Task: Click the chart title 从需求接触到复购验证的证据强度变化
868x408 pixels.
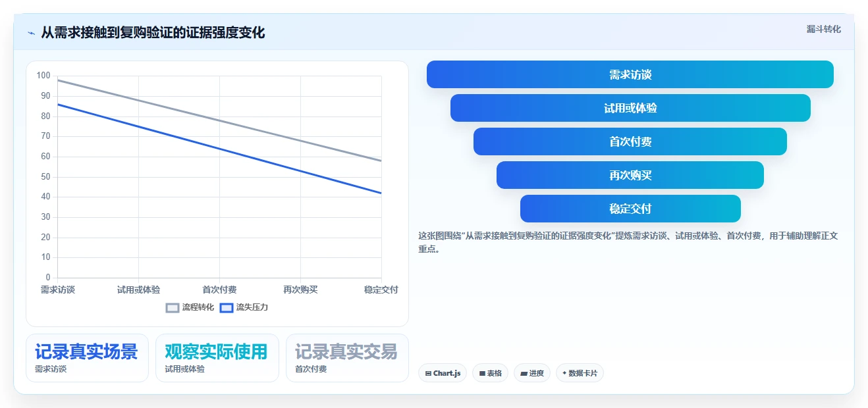Action: [x=153, y=33]
